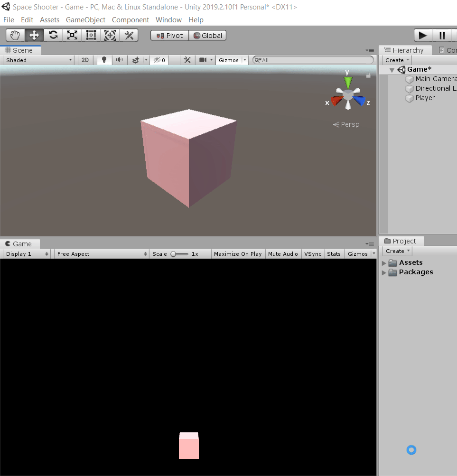Open the Edit menu
Viewport: 457px width, 476px height.
[x=27, y=20]
